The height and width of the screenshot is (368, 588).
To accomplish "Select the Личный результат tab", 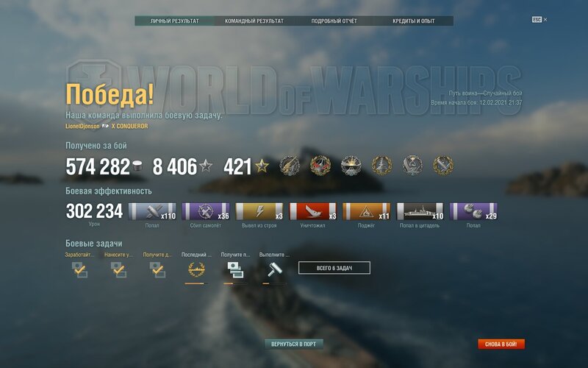I will click(x=174, y=21).
